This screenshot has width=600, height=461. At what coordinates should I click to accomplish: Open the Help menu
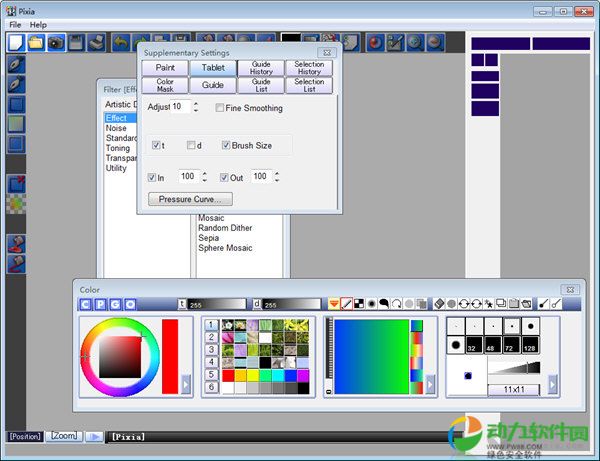coord(38,24)
